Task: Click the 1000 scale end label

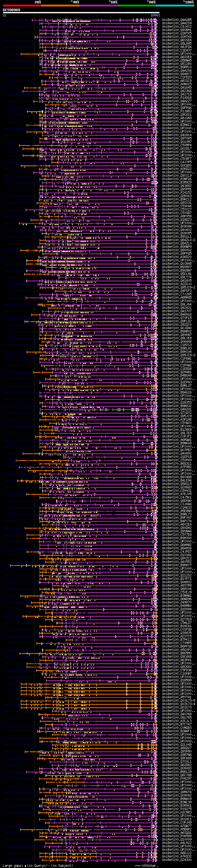Action: click(x=155, y=15)
